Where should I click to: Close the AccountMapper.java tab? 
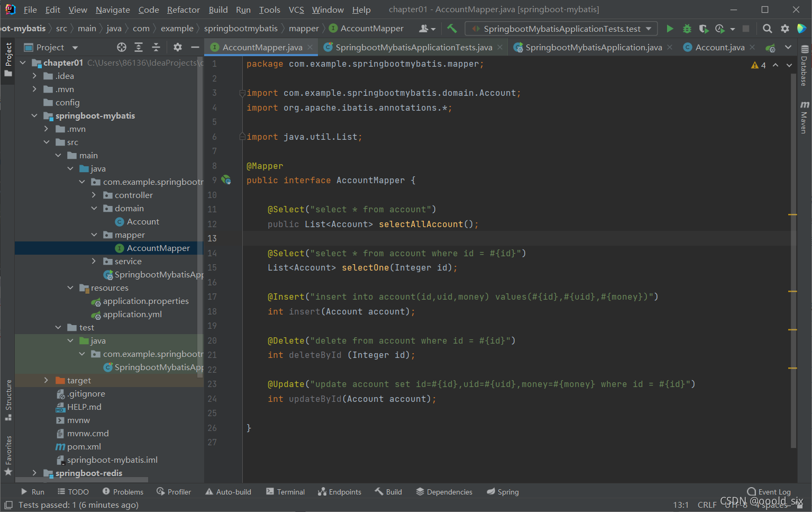tap(310, 47)
